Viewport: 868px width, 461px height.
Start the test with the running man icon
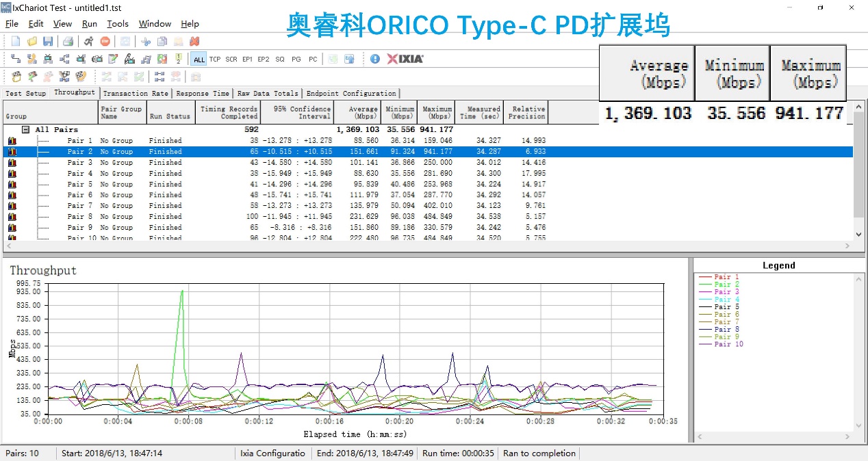[89, 42]
